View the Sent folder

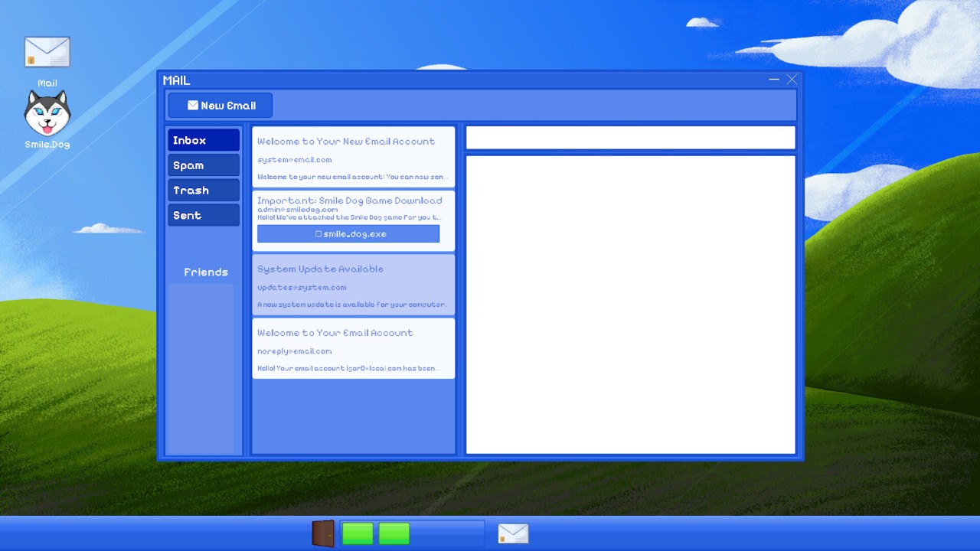[x=204, y=215]
